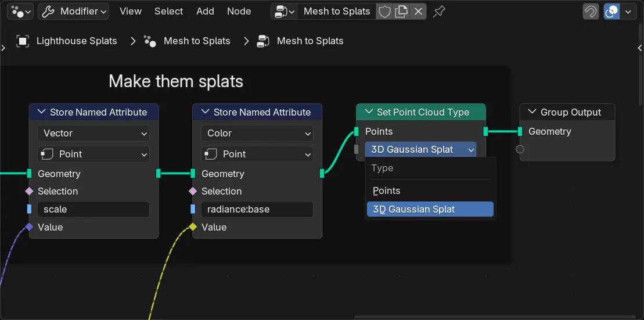
Task: Edit the scale attribute name field
Action: [93, 210]
